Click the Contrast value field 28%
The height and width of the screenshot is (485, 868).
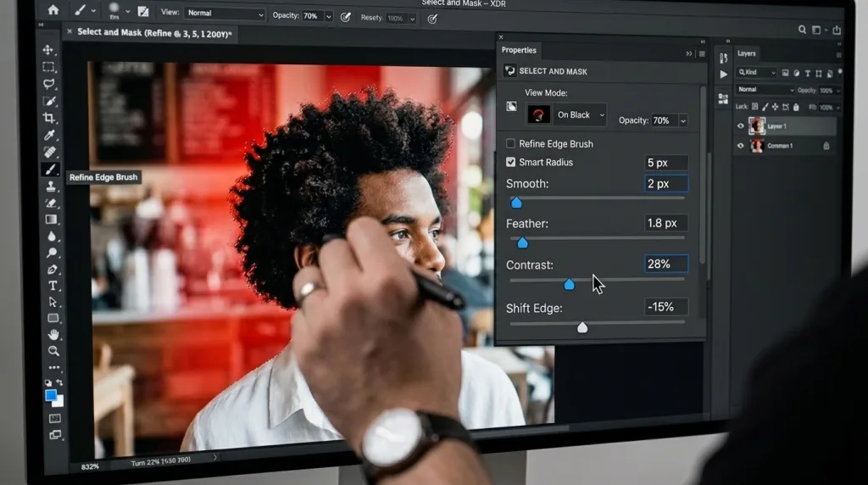point(666,264)
